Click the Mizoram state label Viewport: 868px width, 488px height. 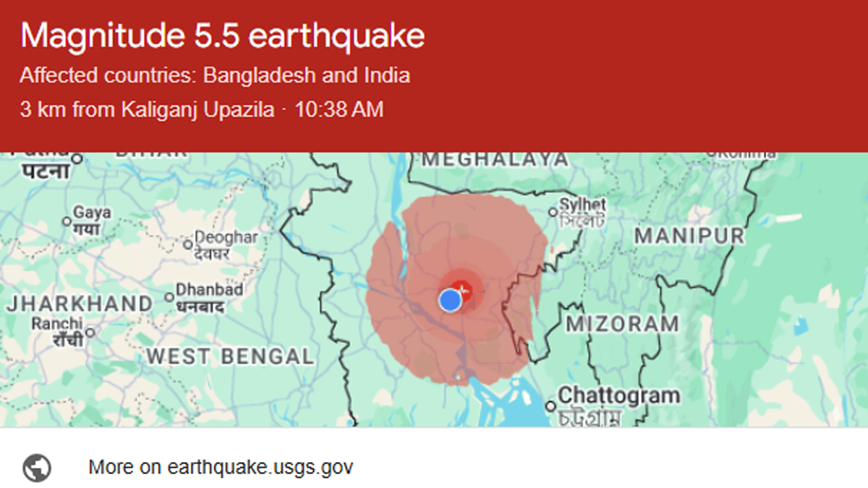point(622,323)
